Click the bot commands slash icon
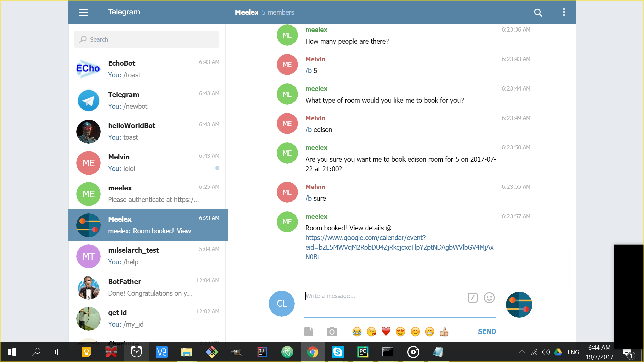644x362 pixels. coord(472,298)
